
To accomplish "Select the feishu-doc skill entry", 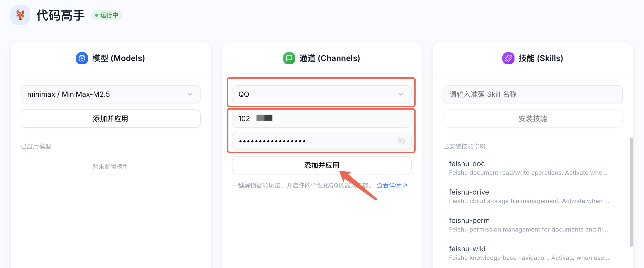I will click(528, 168).
